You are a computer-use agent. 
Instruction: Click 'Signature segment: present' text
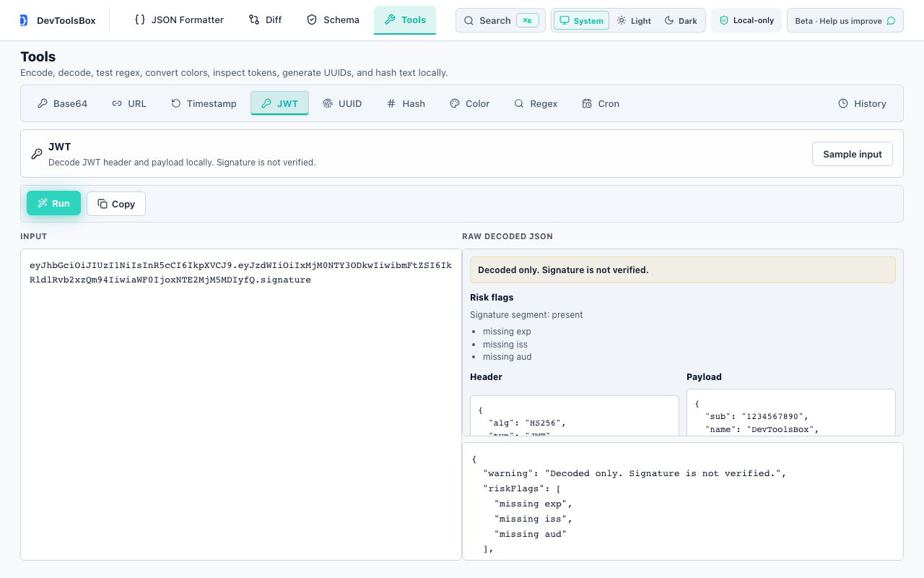click(x=526, y=314)
